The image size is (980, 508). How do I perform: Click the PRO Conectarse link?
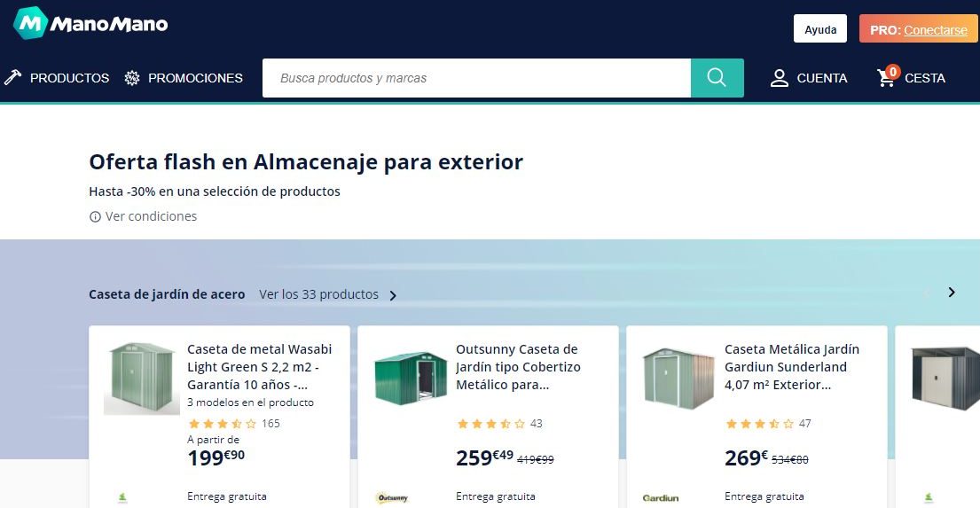click(x=935, y=29)
